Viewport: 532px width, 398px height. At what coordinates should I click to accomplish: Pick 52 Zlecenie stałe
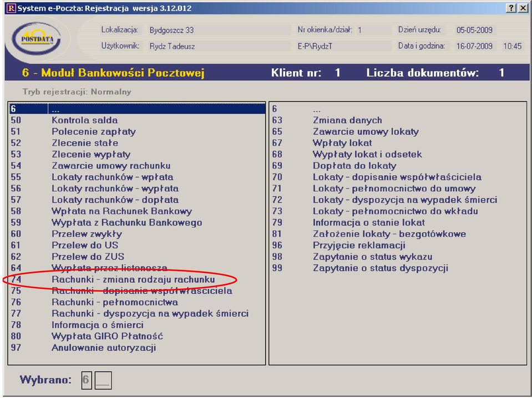click(136, 142)
